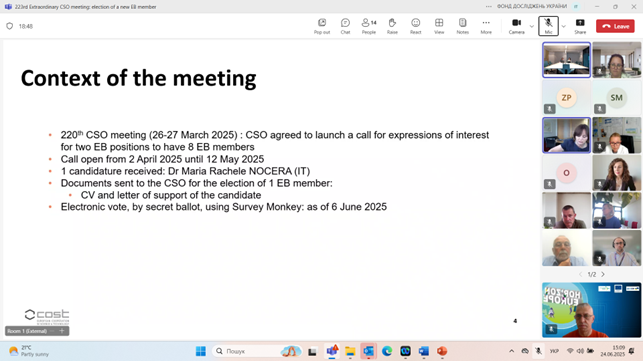Image resolution: width=643 pixels, height=361 pixels.
Task: Click the slide text Dr Maria Rachele NOCERA
Action: [x=231, y=171]
